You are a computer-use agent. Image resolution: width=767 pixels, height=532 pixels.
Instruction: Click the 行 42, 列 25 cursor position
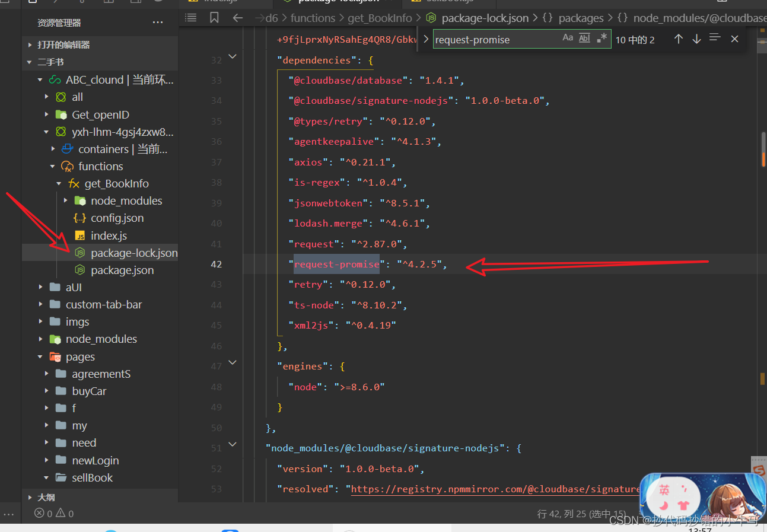click(x=582, y=514)
